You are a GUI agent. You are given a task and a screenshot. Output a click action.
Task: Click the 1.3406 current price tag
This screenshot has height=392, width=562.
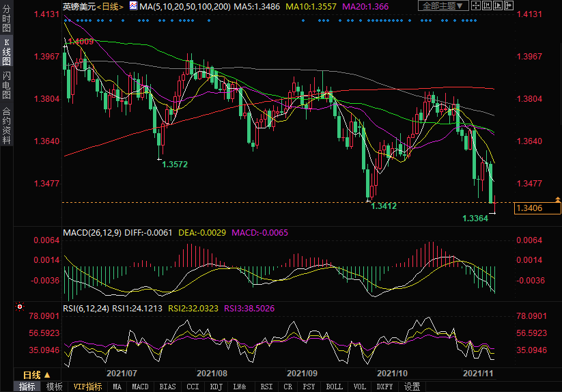tap(538, 208)
